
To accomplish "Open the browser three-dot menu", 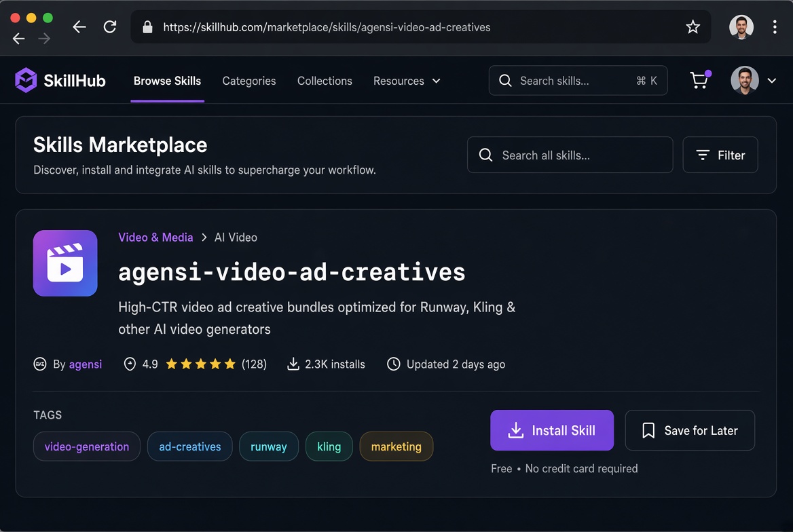I will pos(774,26).
